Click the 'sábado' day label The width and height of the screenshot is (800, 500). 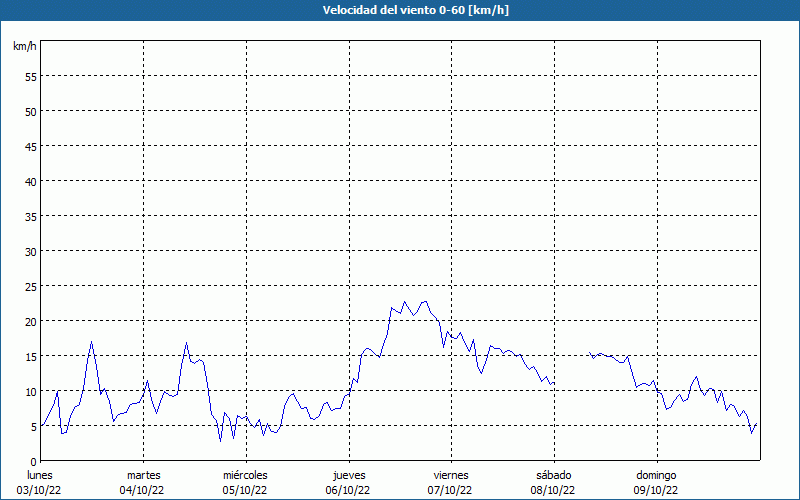pyautogui.click(x=554, y=475)
